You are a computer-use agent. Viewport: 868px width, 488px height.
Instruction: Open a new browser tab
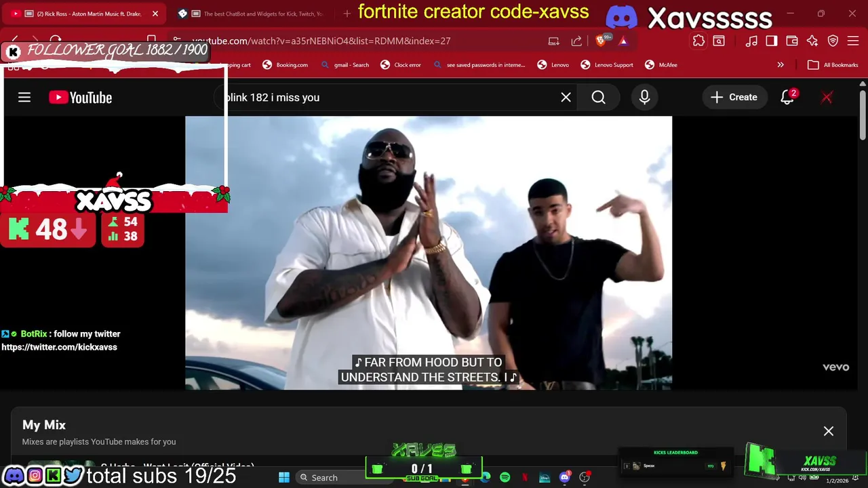coord(347,14)
